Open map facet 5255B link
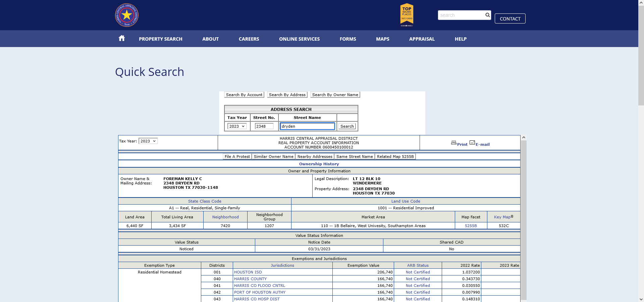This screenshot has width=644, height=302. 471,226
